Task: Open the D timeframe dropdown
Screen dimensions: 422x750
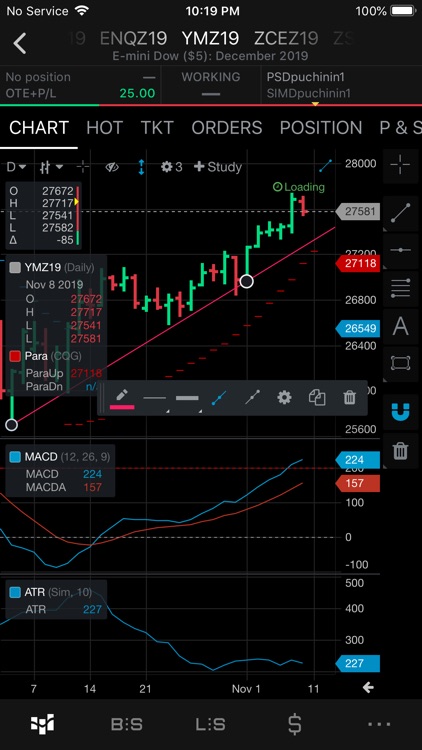Action: point(16,167)
